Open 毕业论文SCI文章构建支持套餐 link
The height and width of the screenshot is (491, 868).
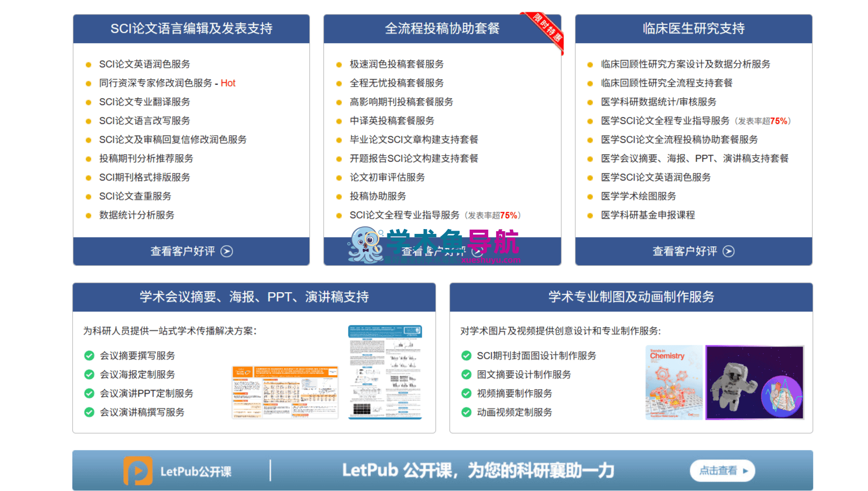click(x=414, y=140)
